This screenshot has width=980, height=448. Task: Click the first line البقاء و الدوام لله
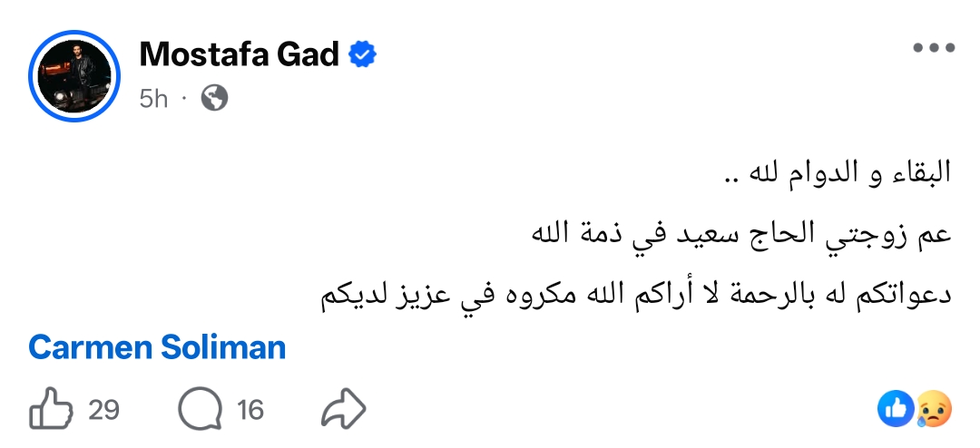(x=839, y=172)
